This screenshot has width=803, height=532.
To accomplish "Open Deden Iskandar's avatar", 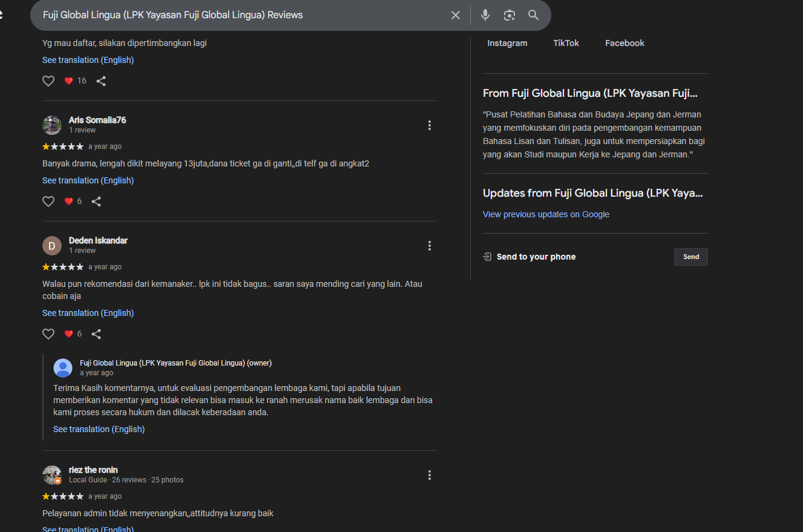I will click(52, 246).
